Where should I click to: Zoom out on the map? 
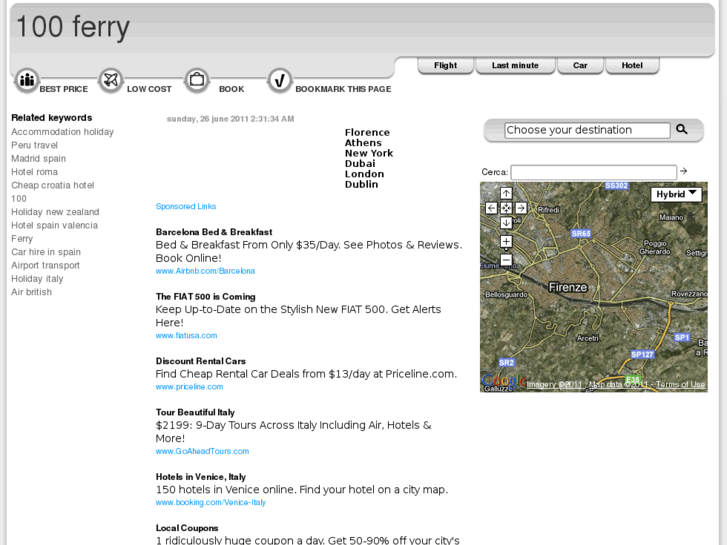coord(506,260)
